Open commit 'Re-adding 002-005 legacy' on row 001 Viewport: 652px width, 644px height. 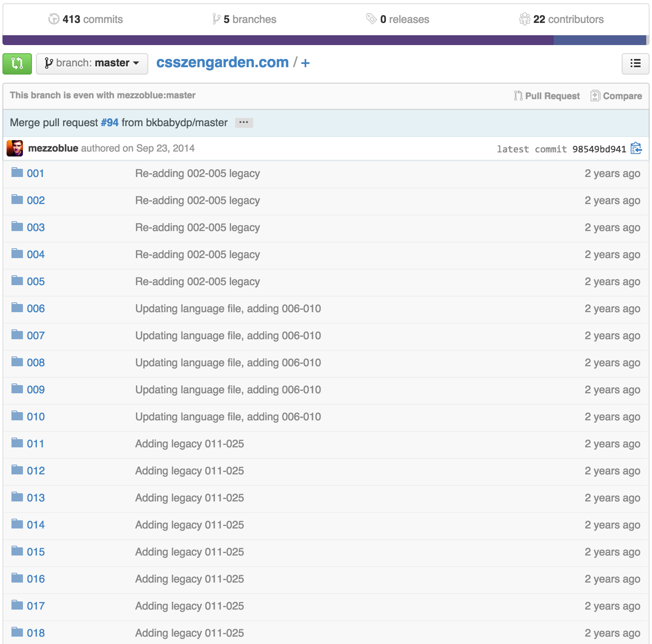coord(197,173)
